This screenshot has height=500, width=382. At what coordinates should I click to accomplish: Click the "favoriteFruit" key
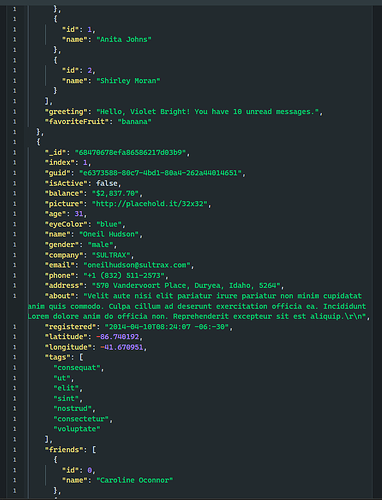(77, 122)
